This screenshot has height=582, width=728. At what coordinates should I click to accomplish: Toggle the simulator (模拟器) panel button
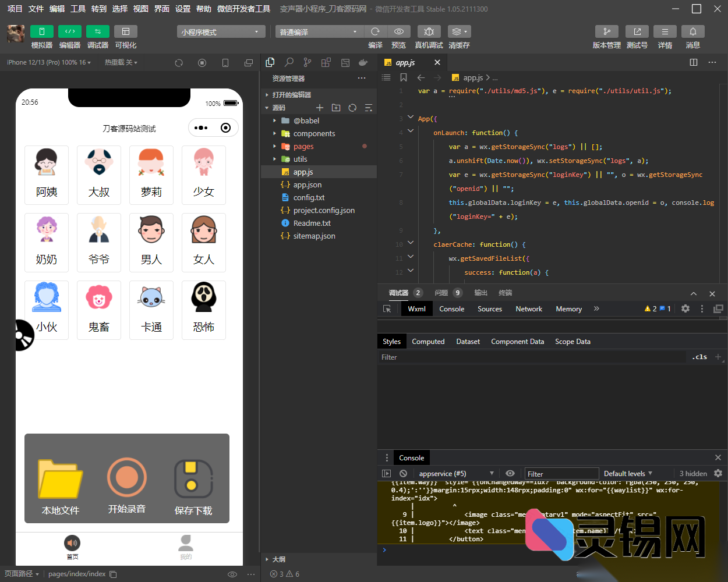coord(42,31)
